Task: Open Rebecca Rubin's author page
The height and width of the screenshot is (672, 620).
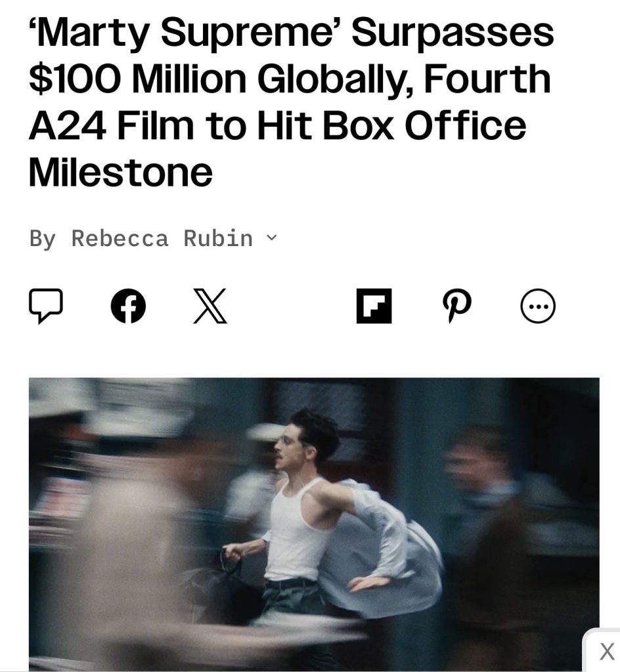Action: tap(162, 238)
